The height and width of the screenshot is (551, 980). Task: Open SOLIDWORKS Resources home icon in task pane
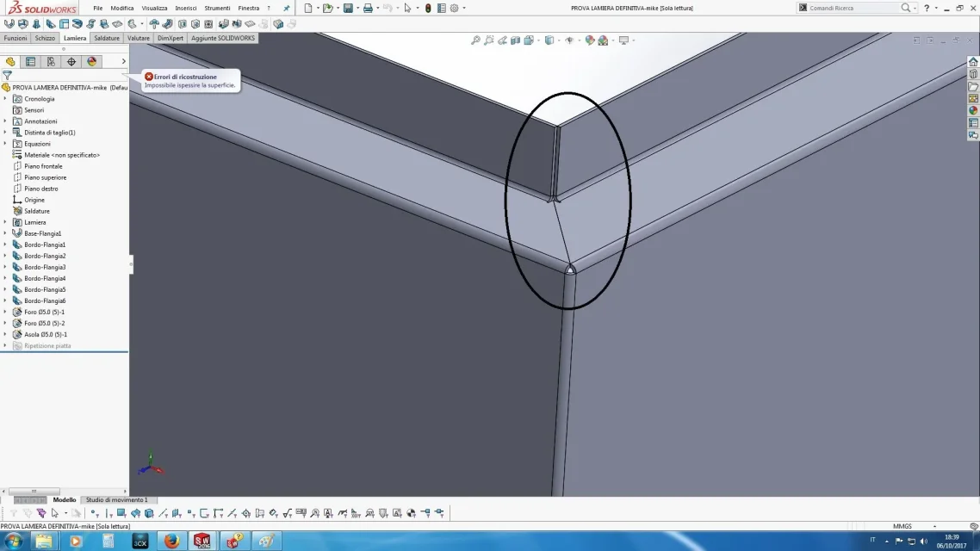[x=973, y=62]
